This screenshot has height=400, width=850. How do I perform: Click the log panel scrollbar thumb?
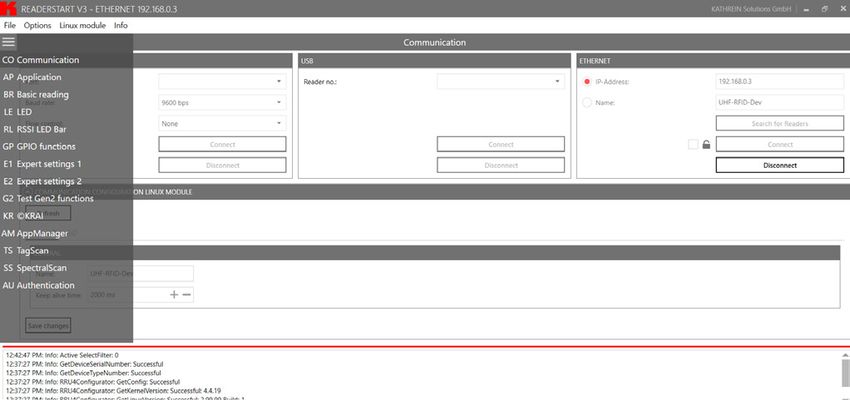[845, 373]
